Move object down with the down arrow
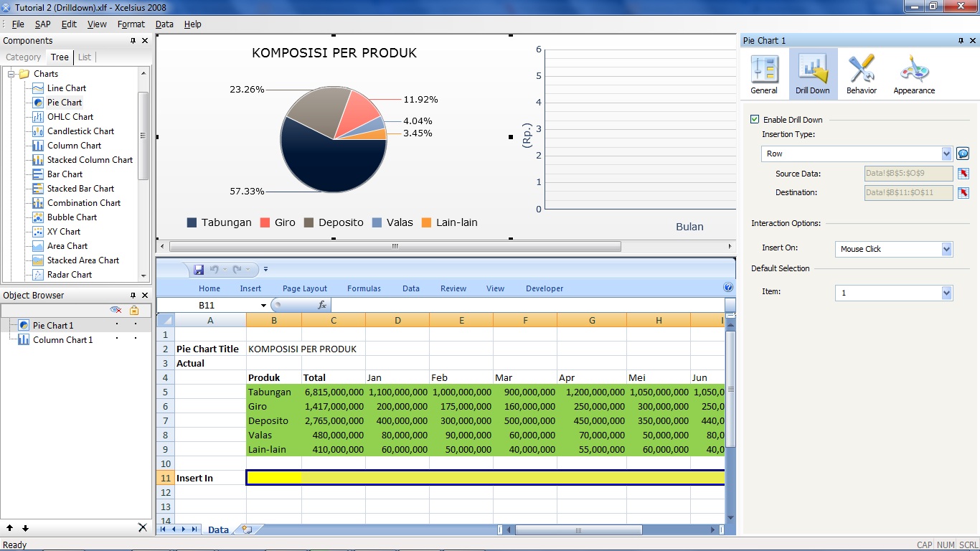The width and height of the screenshot is (980, 551). coord(25,528)
